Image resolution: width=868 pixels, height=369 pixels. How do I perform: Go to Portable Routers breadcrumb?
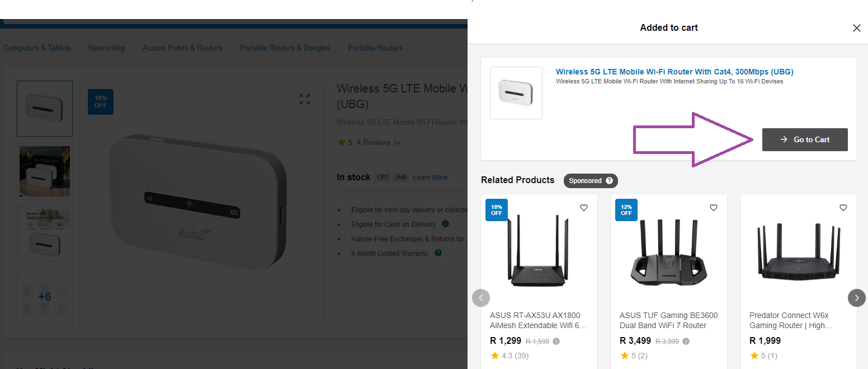375,48
